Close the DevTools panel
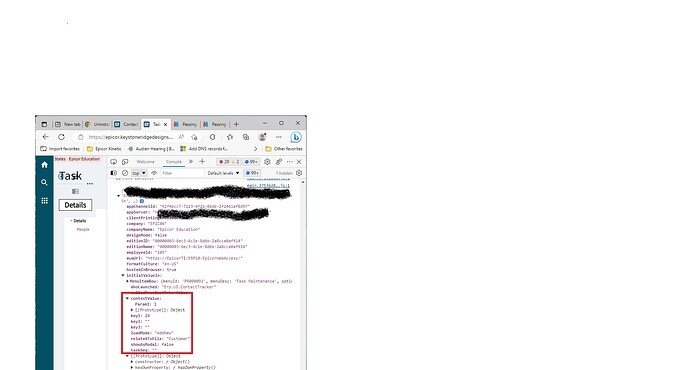690x370 pixels. point(299,162)
